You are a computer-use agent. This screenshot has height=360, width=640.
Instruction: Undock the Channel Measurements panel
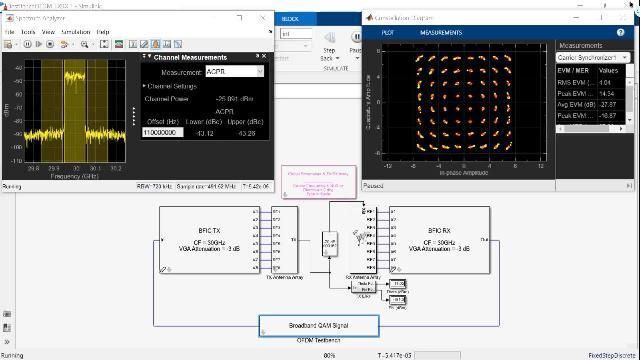(258, 56)
